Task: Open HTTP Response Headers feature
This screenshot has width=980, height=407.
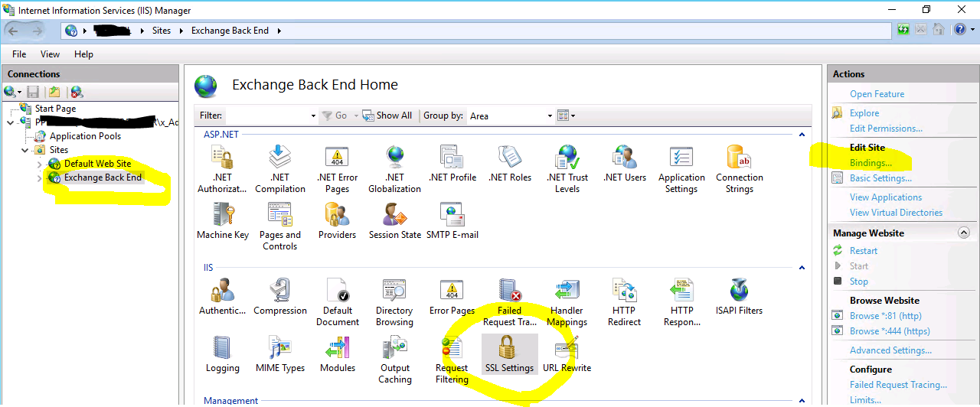Action: (x=682, y=302)
